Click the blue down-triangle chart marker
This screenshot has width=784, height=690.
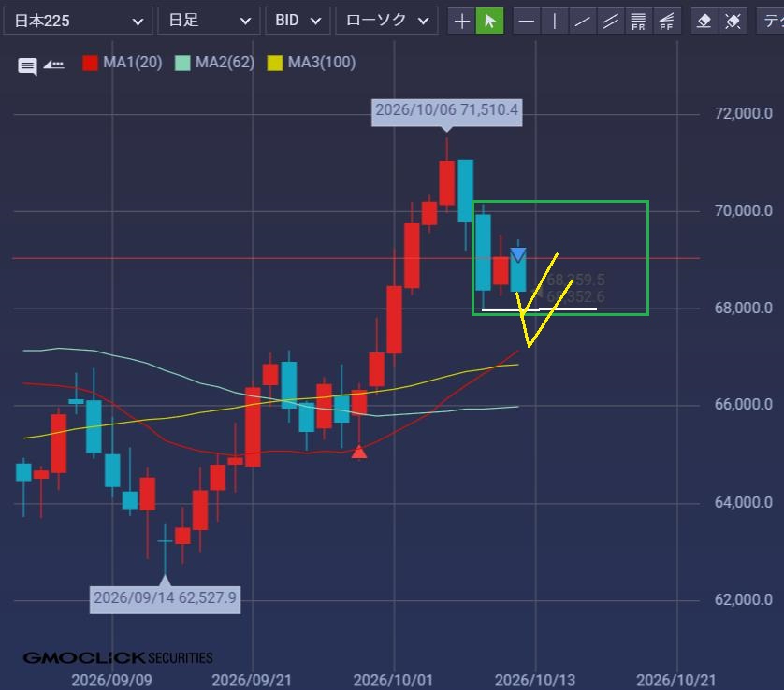[518, 256]
